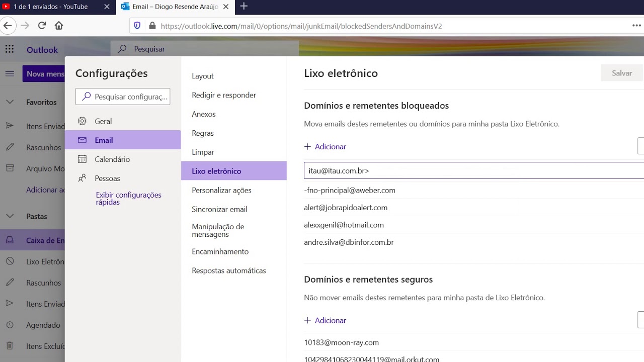Click the site padlock icon
This screenshot has height=362, width=644.
(152, 26)
